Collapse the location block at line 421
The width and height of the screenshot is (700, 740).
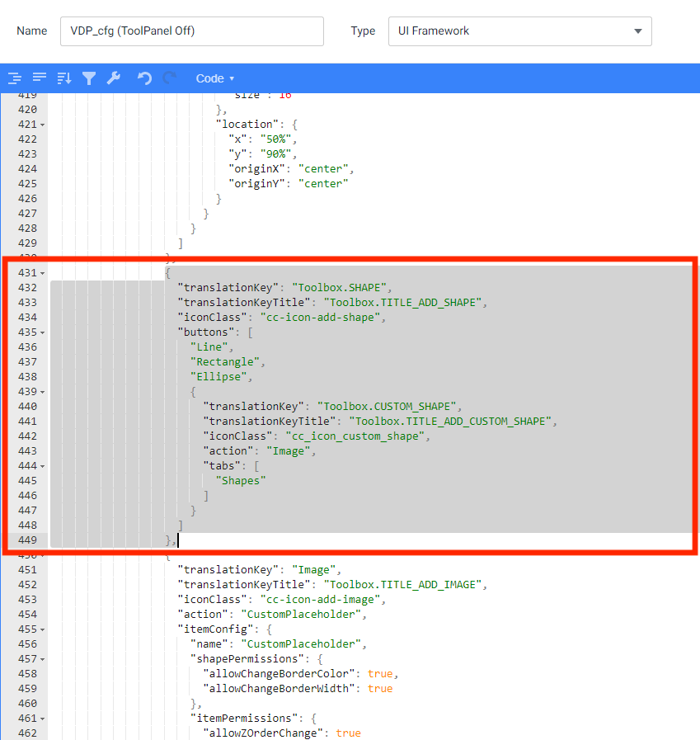tap(42, 125)
